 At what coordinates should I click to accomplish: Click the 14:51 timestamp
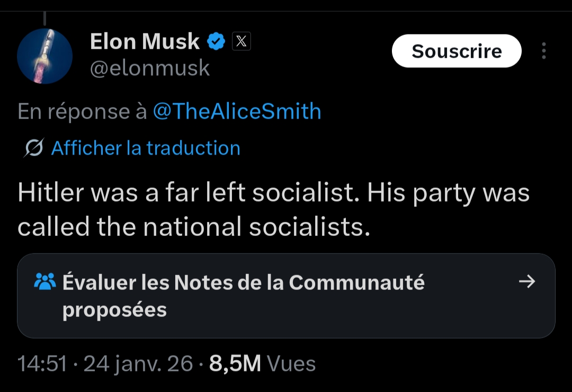(42, 363)
